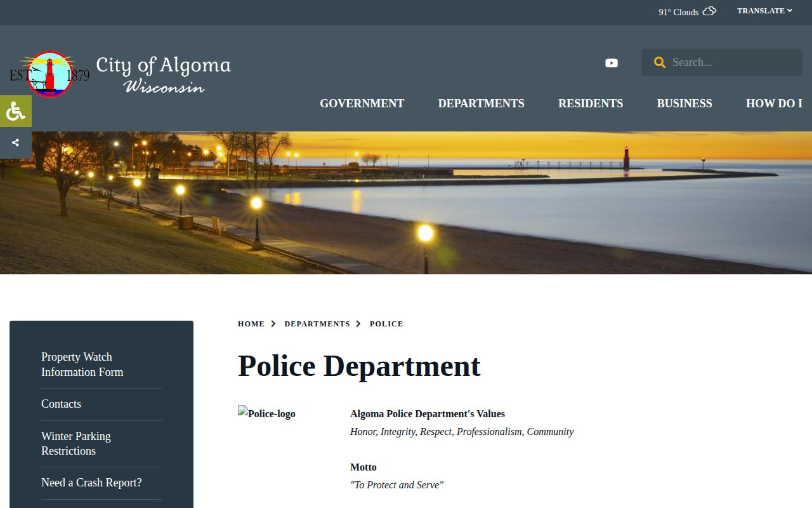This screenshot has height=508, width=812.
Task: Open the Departments menu
Action: (x=481, y=104)
